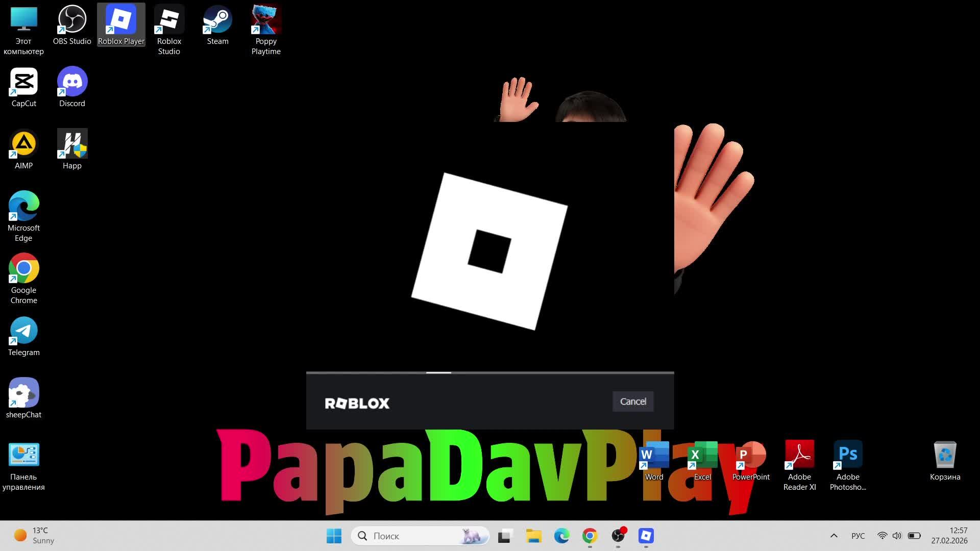Screen dimensions: 980x551
Task: Open the Корзина recycle bin icon
Action: pyautogui.click(x=945, y=455)
